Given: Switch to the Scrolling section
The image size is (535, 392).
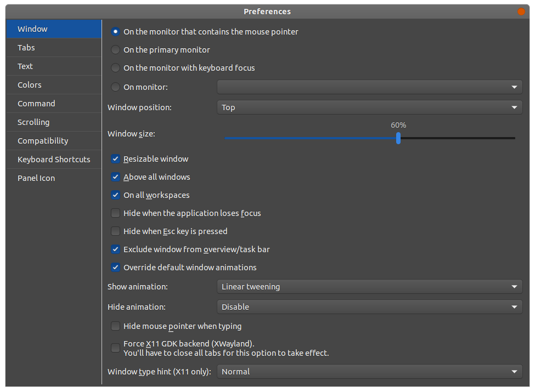Looking at the screenshot, I should pyautogui.click(x=54, y=122).
